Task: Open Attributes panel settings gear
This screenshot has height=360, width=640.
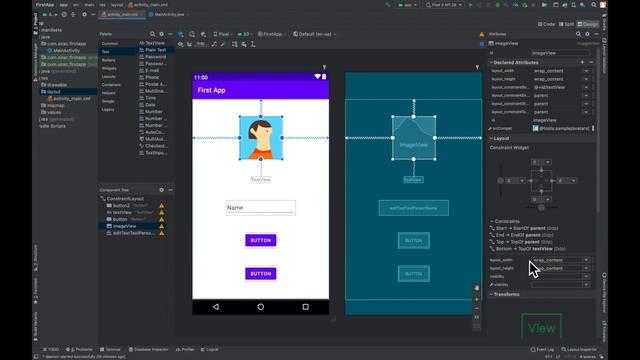Action: click(587, 34)
